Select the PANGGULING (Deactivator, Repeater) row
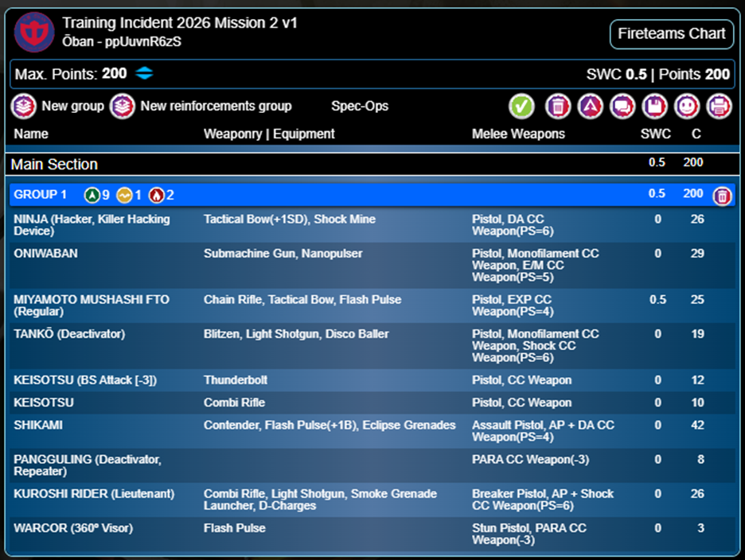 (x=372, y=466)
